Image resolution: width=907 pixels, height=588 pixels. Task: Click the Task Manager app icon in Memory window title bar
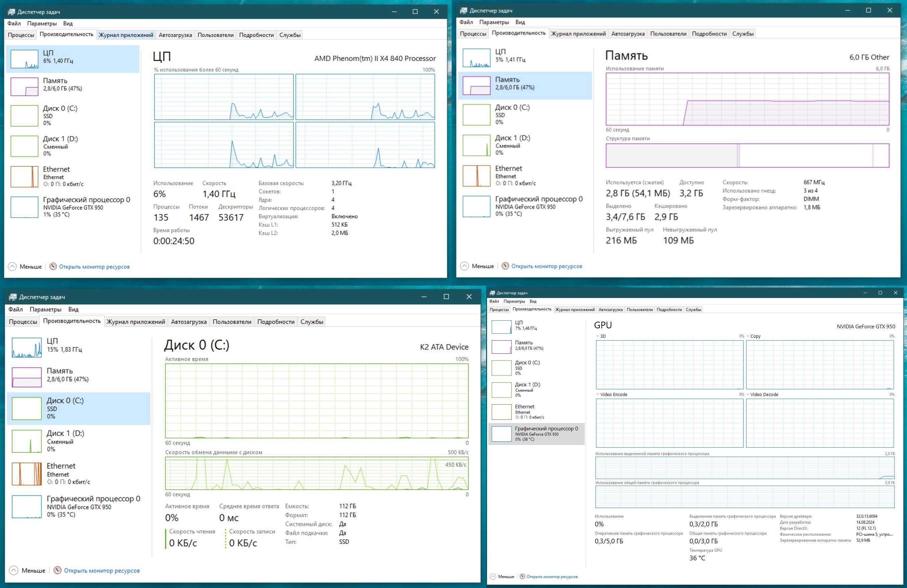click(463, 11)
